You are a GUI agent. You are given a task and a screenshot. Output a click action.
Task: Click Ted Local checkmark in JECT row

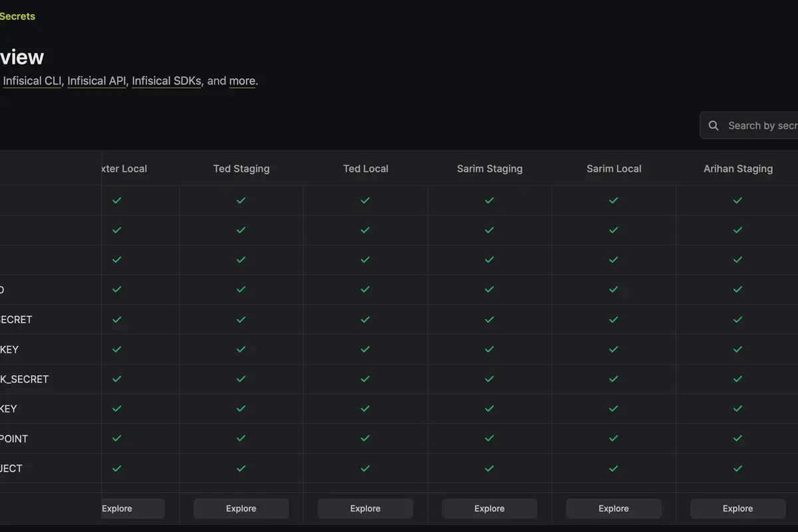coord(365,469)
